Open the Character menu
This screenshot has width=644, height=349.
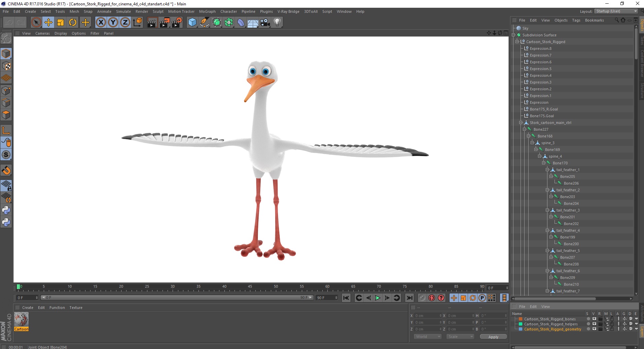[228, 11]
